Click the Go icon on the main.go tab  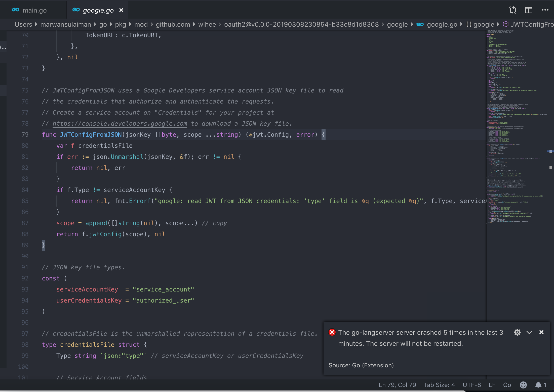[x=16, y=10]
